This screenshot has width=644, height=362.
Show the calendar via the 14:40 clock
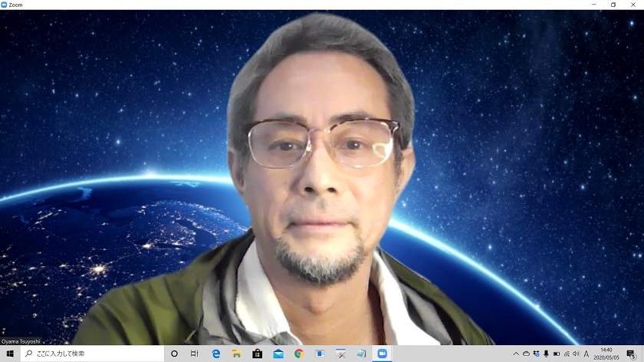coord(606,354)
